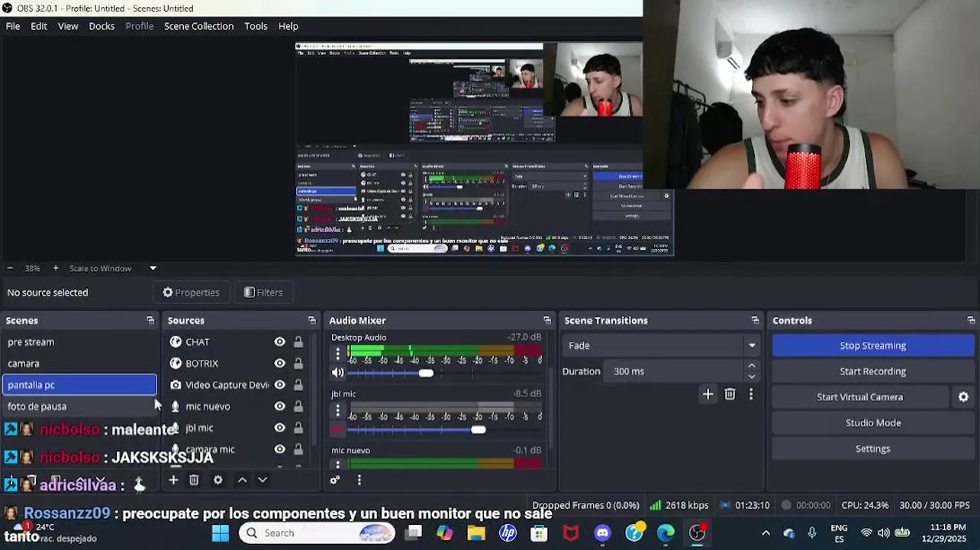Toggle lock on Video Capture Device source
Screen dimensions: 980x550
pos(298,384)
